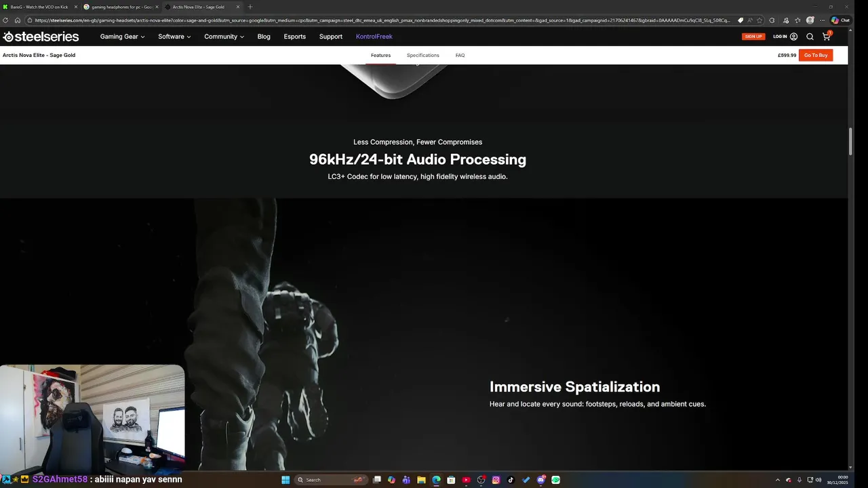Click the £599.99 price text
Screen dimensions: 868x488
787,55
